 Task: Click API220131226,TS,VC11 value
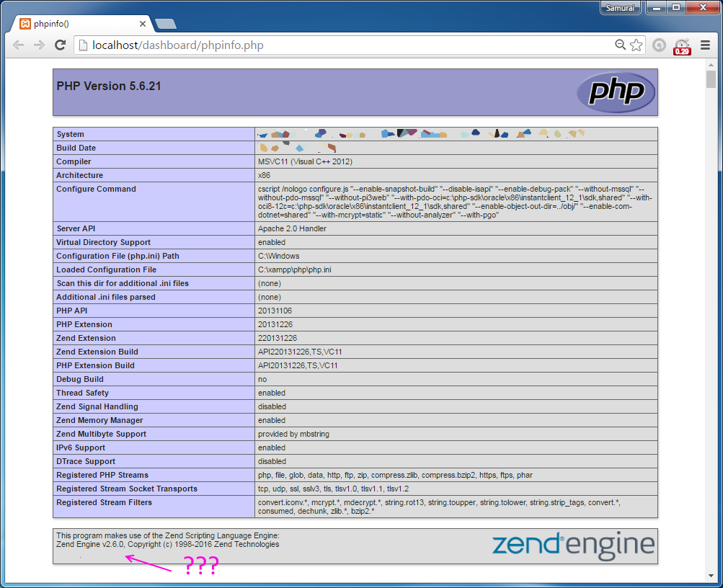click(300, 352)
